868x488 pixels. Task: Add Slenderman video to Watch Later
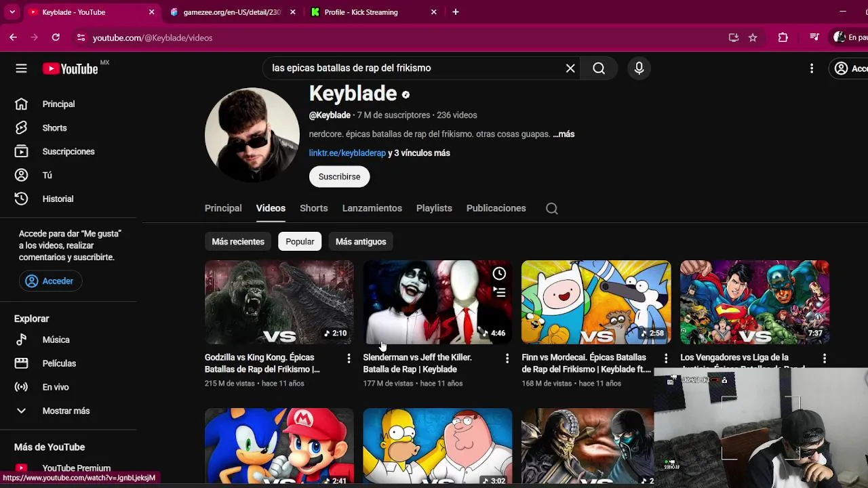pyautogui.click(x=499, y=274)
